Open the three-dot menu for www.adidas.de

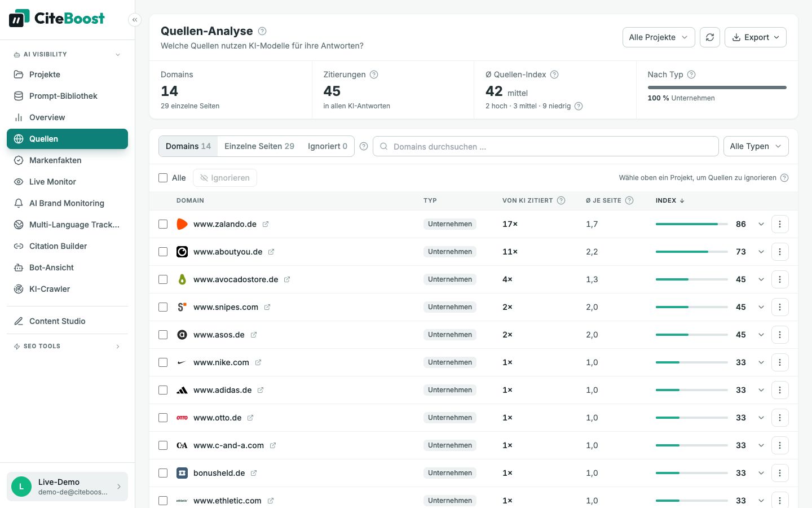780,390
